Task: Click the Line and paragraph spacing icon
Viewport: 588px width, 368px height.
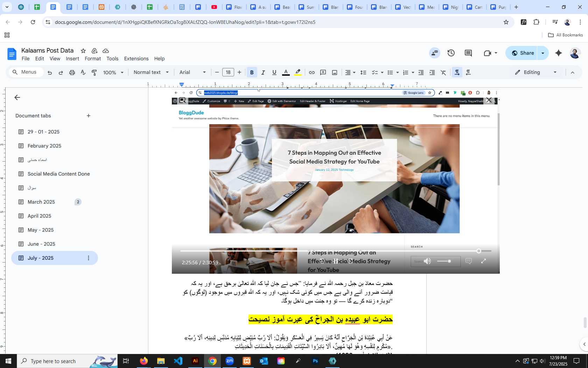Action: point(363,73)
